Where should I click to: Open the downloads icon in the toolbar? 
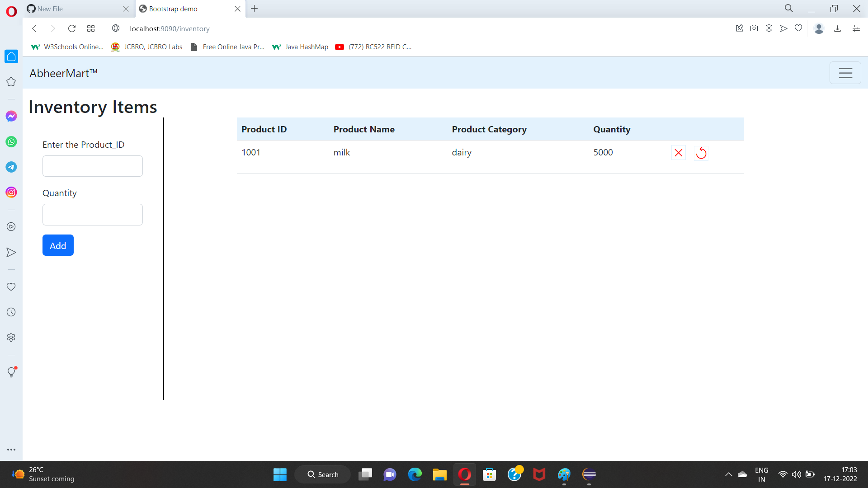(838, 28)
